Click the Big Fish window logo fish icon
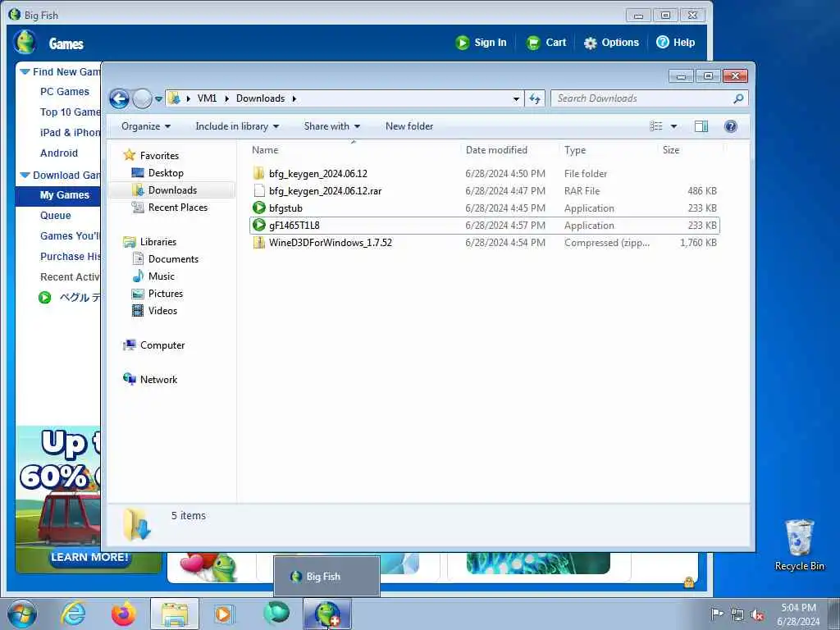This screenshot has height=630, width=840. point(25,42)
